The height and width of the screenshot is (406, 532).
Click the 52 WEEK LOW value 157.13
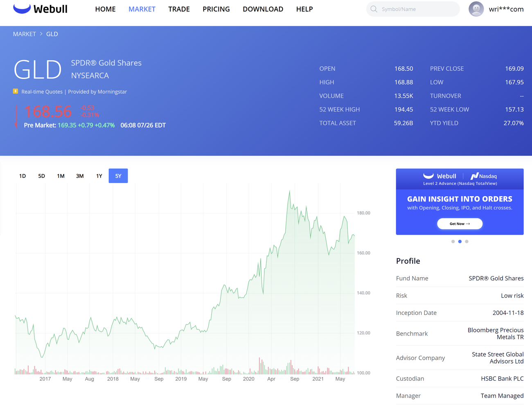click(x=514, y=110)
